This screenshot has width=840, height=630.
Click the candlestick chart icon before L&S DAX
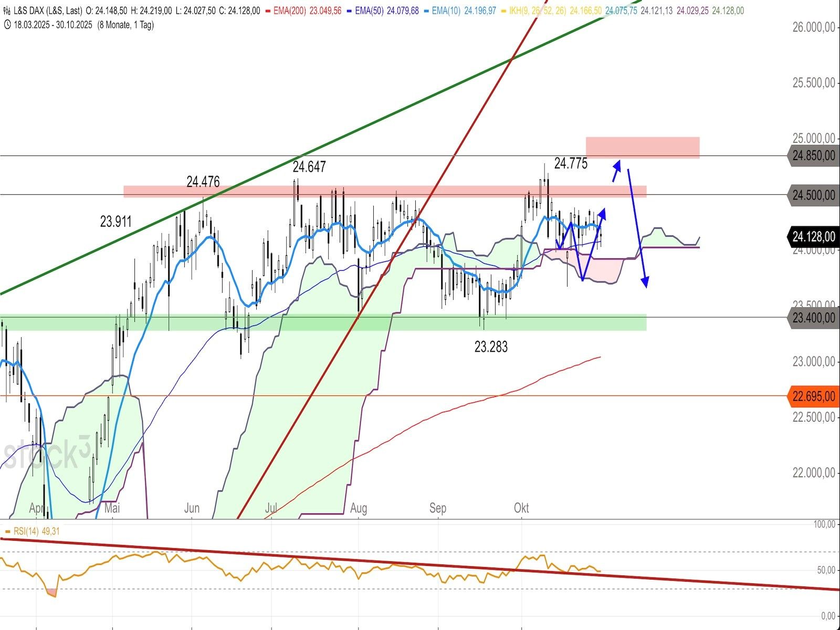(x=6, y=10)
